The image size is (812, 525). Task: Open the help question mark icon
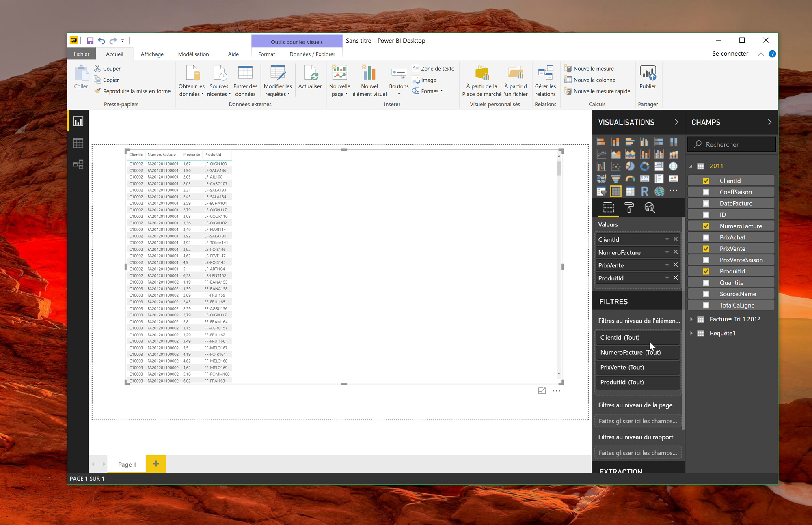772,54
